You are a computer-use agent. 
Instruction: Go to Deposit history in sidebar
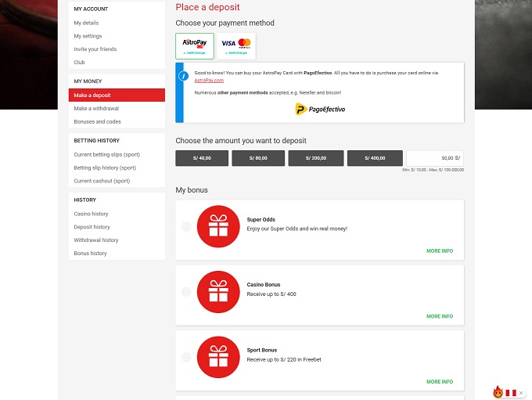[x=92, y=227]
